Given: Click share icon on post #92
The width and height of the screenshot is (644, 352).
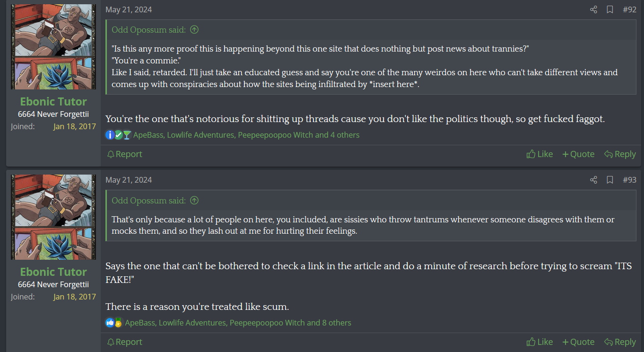Looking at the screenshot, I should click(593, 9).
